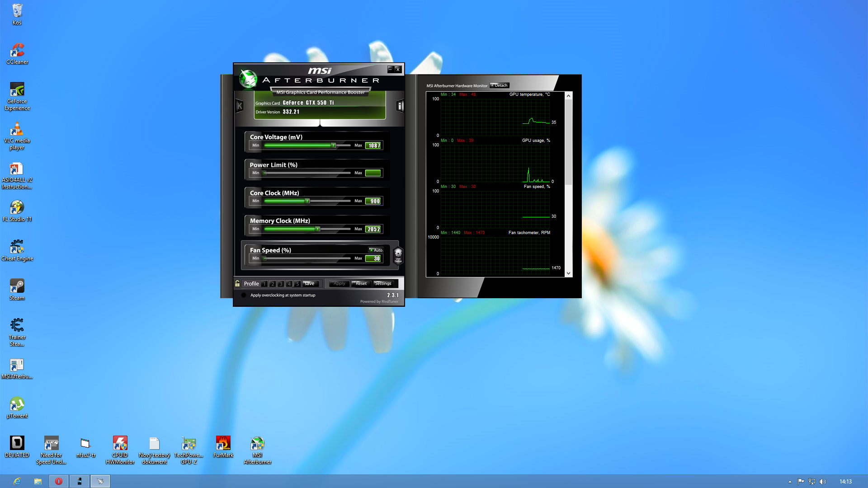
Task: Enable apply overclocking at system startup
Action: 244,295
